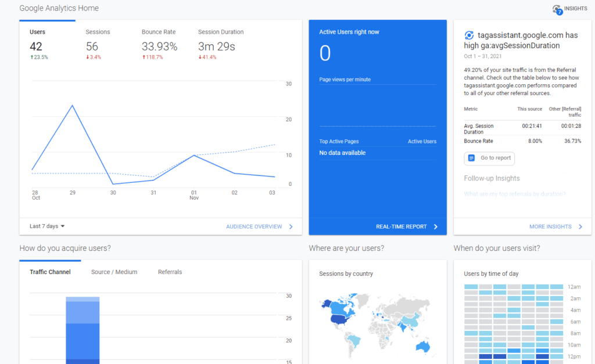
Task: Open the More Insights link
Action: pyautogui.click(x=551, y=227)
